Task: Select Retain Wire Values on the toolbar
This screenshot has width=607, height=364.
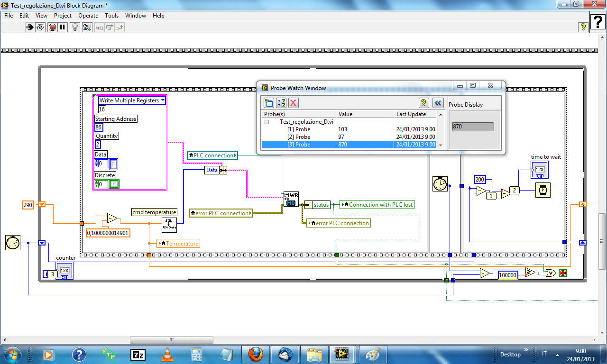Action: click(87, 27)
